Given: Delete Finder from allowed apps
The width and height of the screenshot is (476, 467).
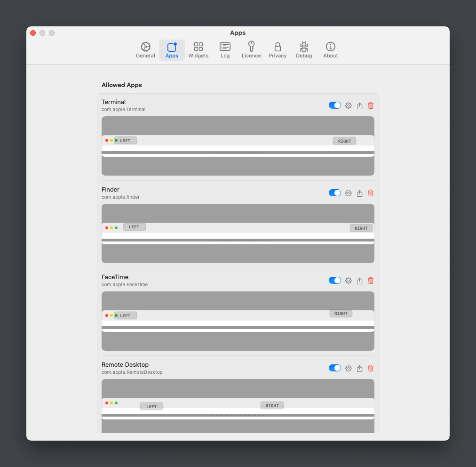Looking at the screenshot, I should (371, 193).
